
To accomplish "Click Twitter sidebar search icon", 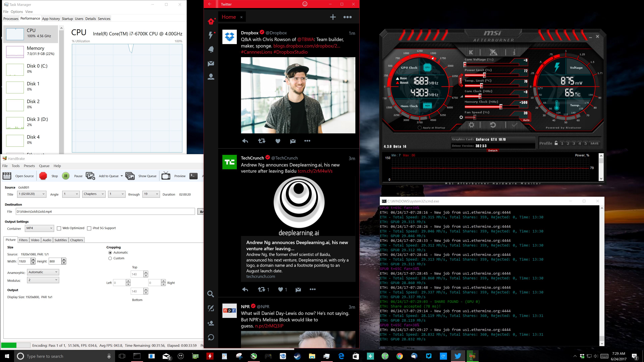I will 211,294.
